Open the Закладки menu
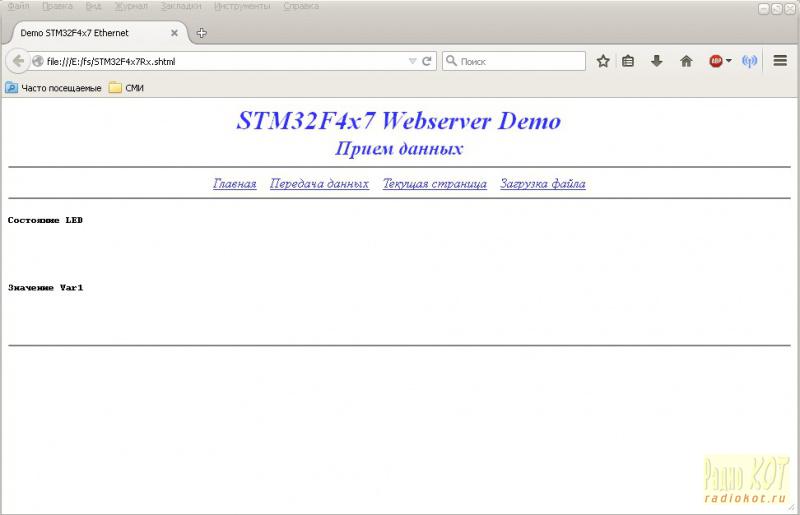800x515 pixels. click(182, 6)
